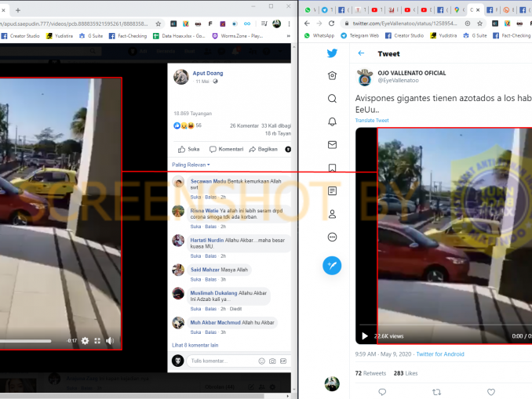Focus the Tulis komentar input field
This screenshot has height=399, width=532.
(x=224, y=361)
